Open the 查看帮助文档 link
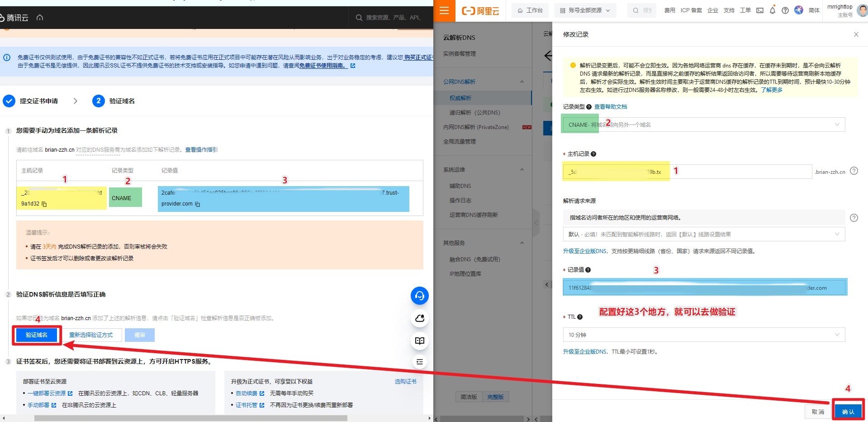Viewport: 868px width, 422px height. [611, 107]
